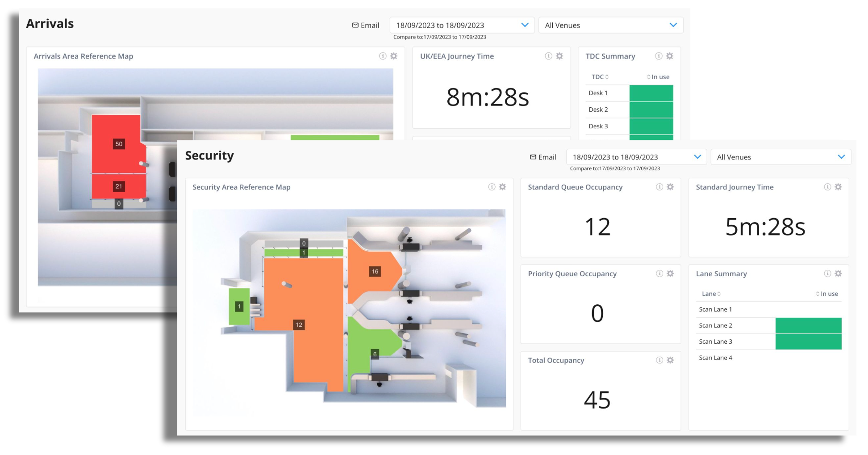Click info icon on TDC Summary panel
The image size is (868, 455).
659,56
